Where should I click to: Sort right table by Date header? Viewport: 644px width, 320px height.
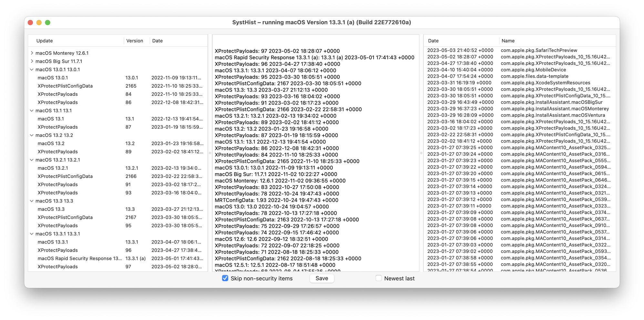[x=433, y=41]
